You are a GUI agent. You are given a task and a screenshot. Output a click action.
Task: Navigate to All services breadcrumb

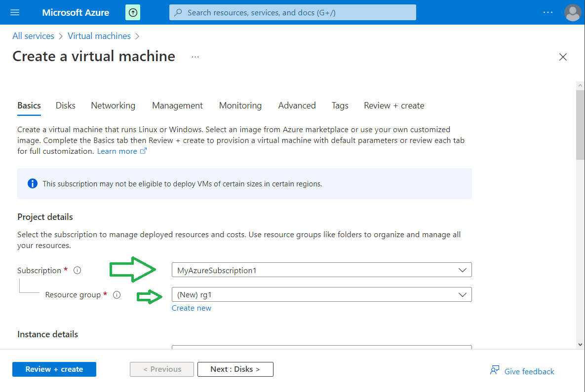click(x=33, y=36)
